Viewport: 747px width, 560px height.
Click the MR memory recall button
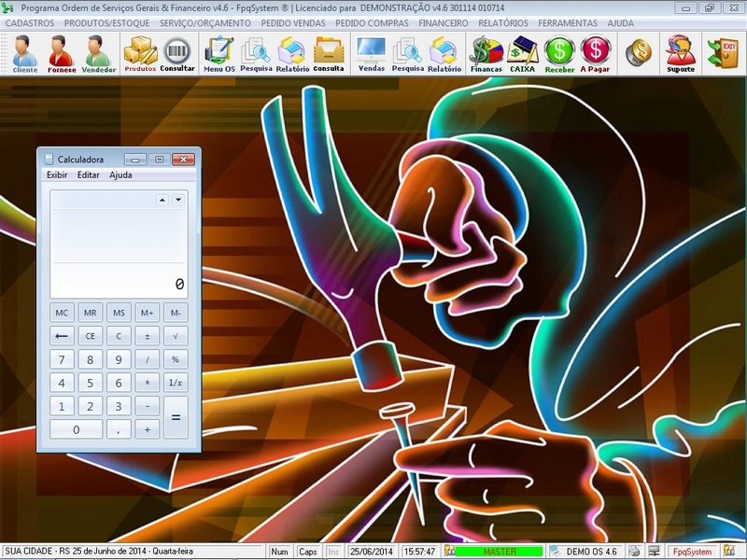[90, 313]
